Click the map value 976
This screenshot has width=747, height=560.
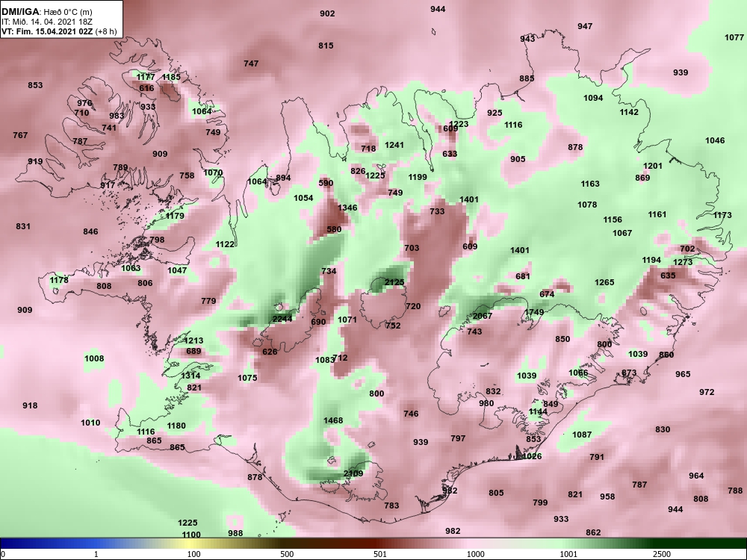coord(85,103)
